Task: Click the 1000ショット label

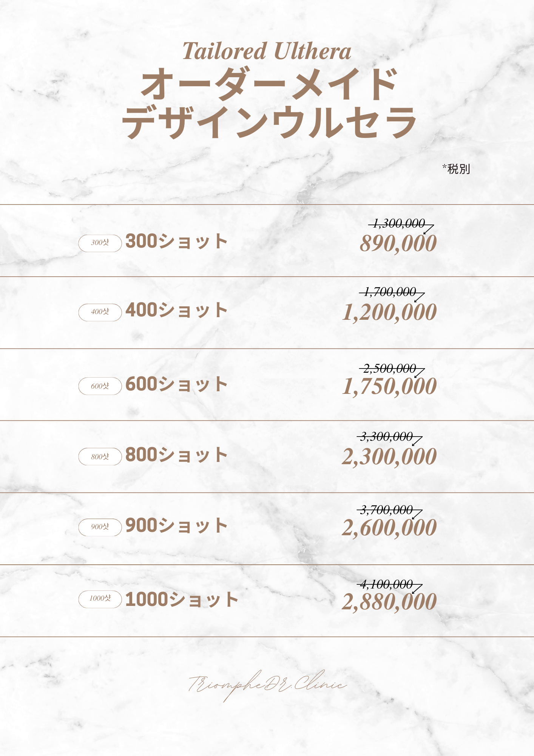Action: click(182, 600)
